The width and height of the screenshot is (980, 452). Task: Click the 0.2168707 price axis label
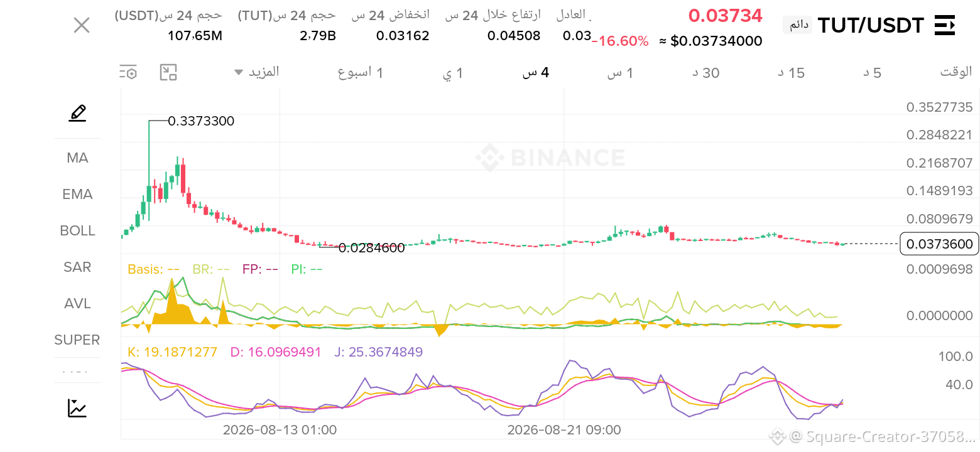(x=939, y=163)
